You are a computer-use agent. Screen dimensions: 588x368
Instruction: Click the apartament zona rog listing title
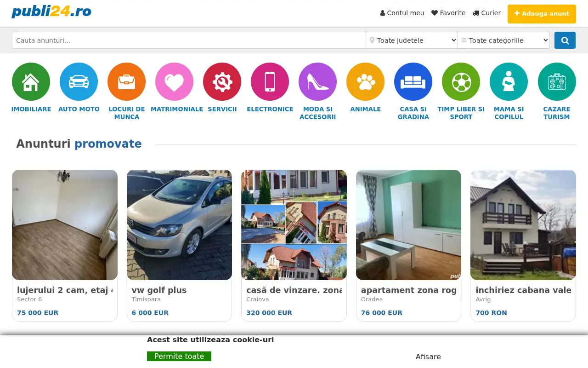(x=409, y=290)
